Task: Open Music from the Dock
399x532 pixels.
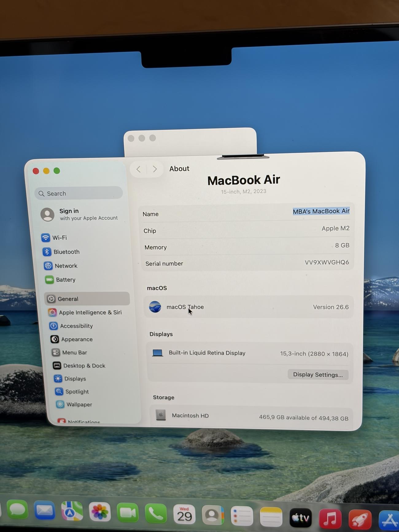Action: tap(330, 519)
